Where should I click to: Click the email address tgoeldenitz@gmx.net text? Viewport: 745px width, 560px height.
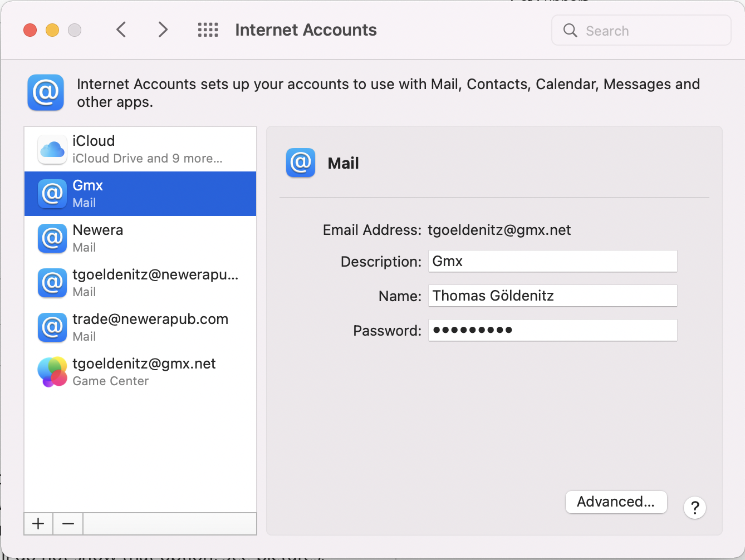[x=499, y=230]
